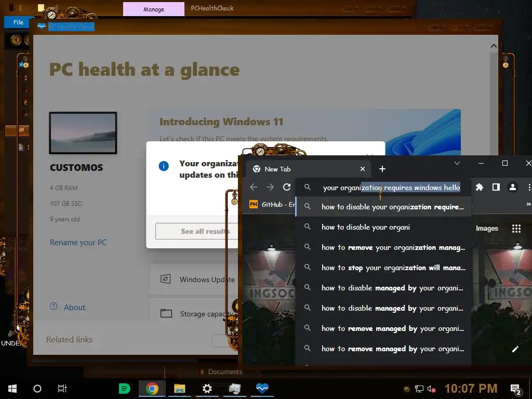This screenshot has width=532, height=399.
Task: Open the Windows Start menu
Action: 12,389
